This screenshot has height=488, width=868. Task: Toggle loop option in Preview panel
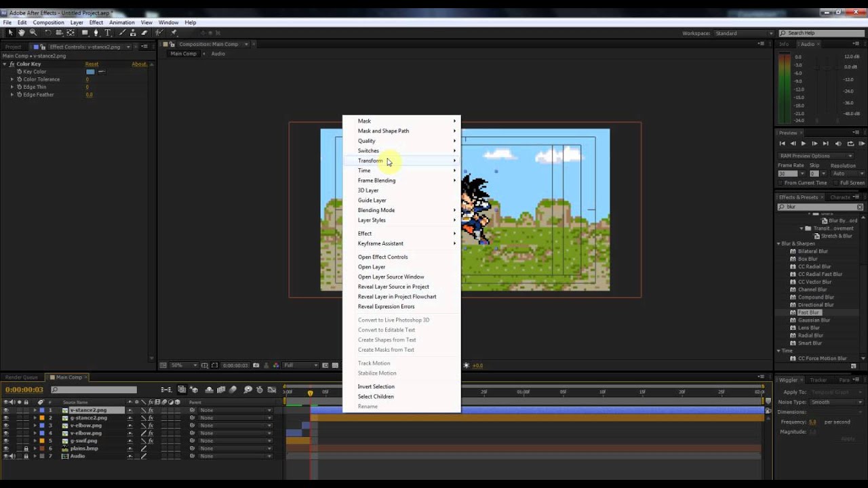pos(850,144)
